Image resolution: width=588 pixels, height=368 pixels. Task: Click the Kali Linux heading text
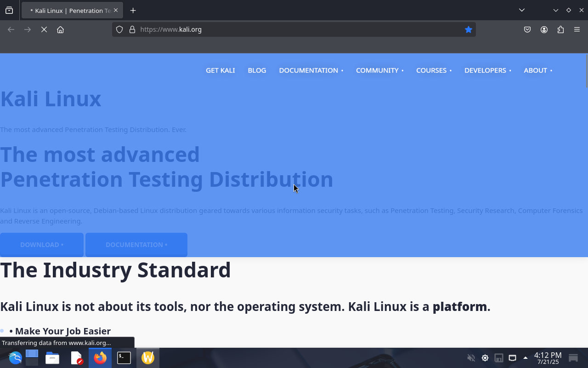click(x=51, y=99)
